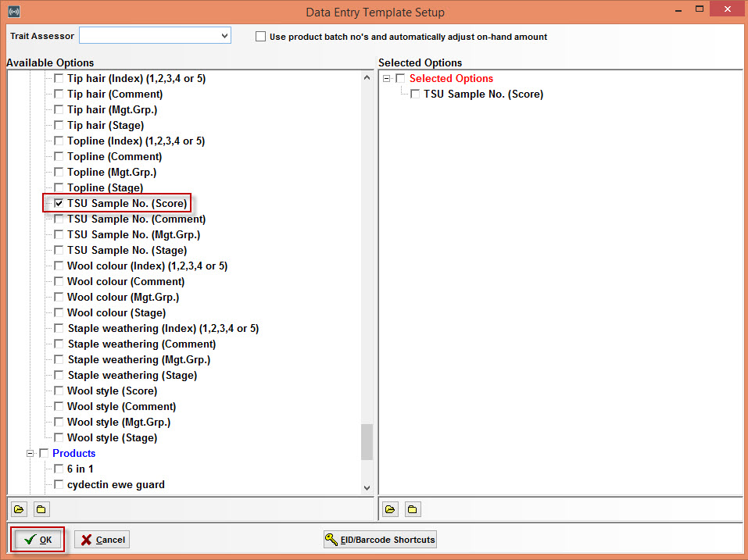Check the cydectin ewe guard checkbox
Screen dimensions: 748x560
59,484
